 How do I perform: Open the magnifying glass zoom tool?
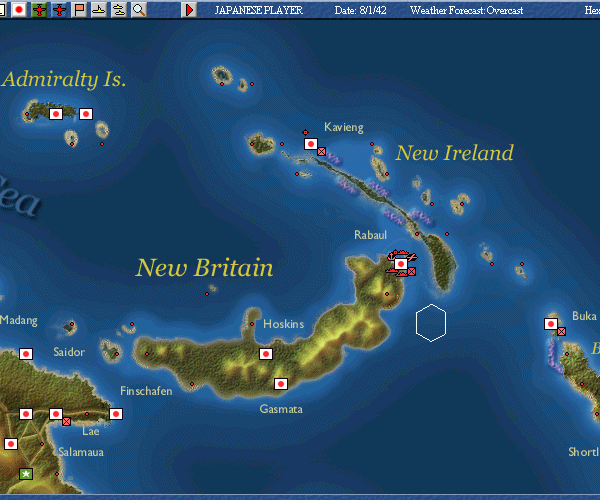click(x=139, y=10)
